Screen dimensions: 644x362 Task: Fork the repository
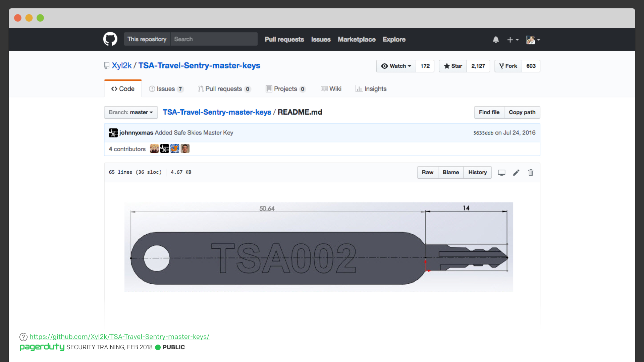point(508,66)
